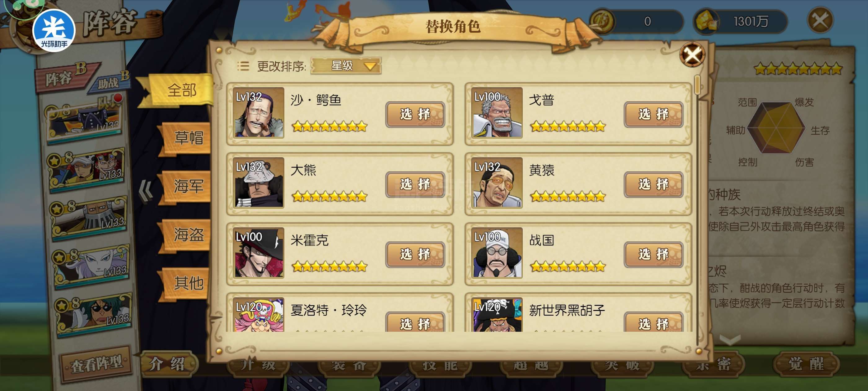
Task: Click the coin currency icon showing 0
Action: click(602, 21)
